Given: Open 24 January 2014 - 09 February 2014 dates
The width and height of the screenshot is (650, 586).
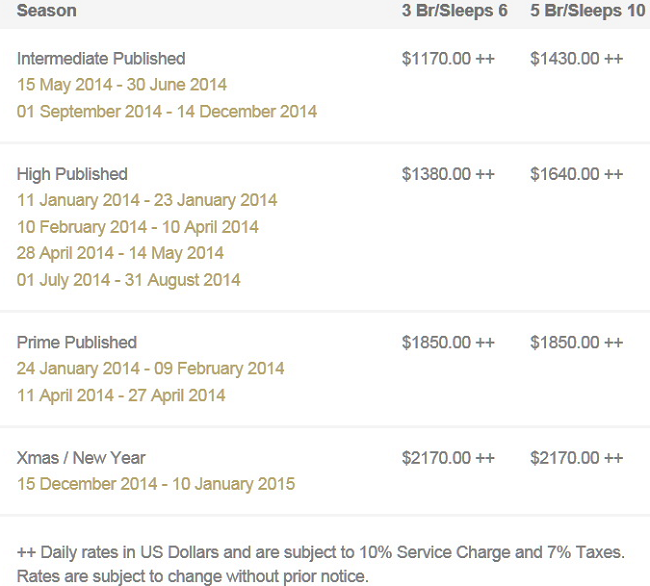Looking at the screenshot, I should (x=150, y=368).
